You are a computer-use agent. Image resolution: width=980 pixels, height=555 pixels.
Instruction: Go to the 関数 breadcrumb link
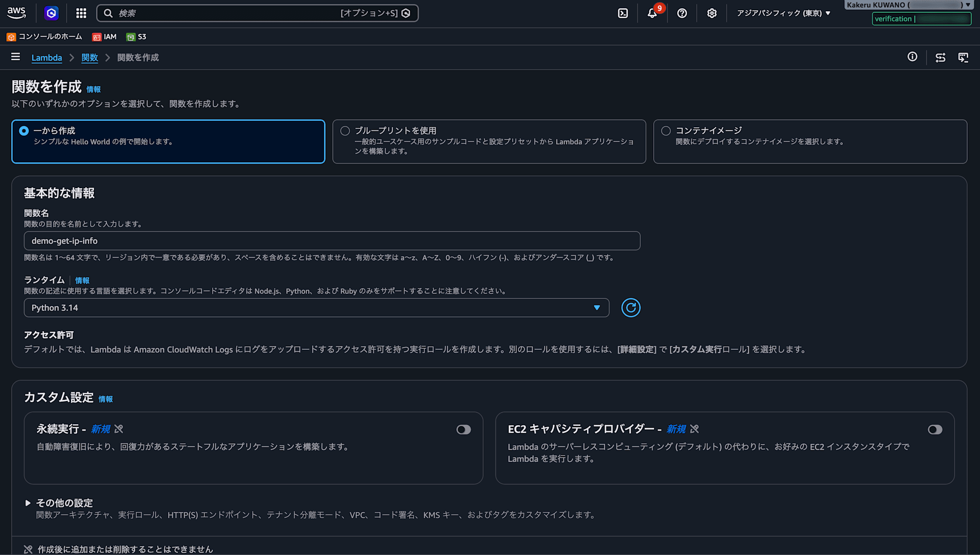[90, 58]
